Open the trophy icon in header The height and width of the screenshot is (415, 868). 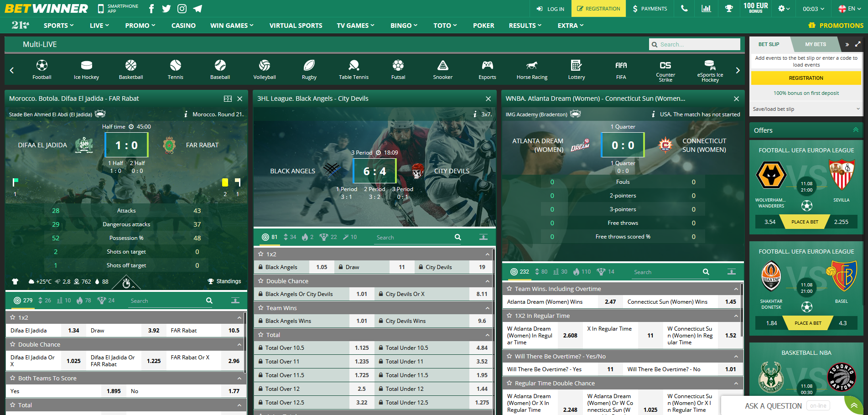(x=729, y=9)
